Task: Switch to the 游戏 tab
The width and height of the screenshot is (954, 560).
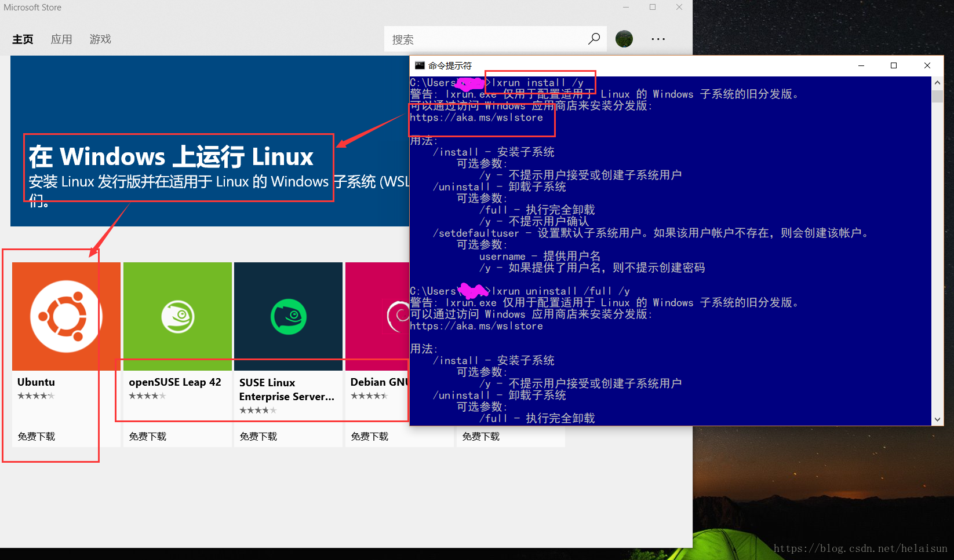Action: (x=100, y=39)
